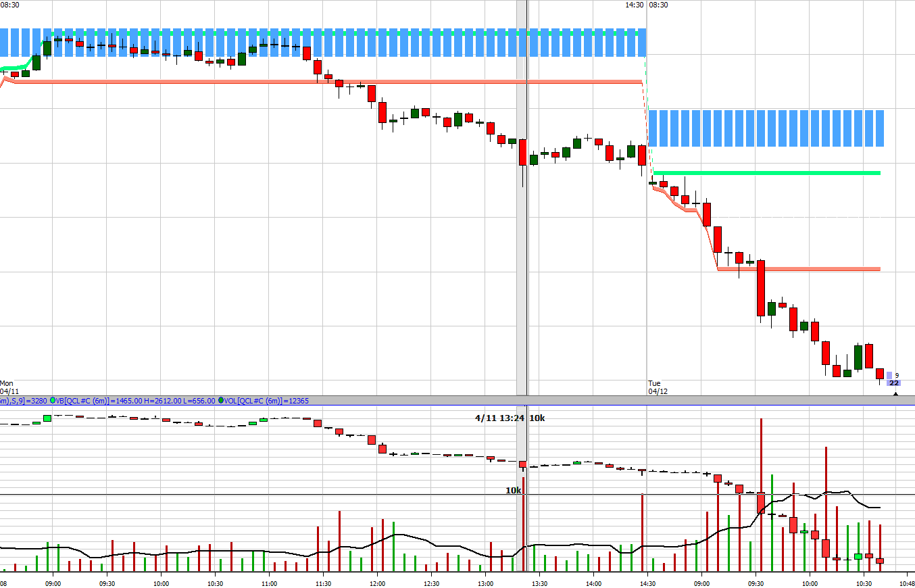Click the Tue 04/12 date label
The width and height of the screenshot is (915, 588).
658,387
